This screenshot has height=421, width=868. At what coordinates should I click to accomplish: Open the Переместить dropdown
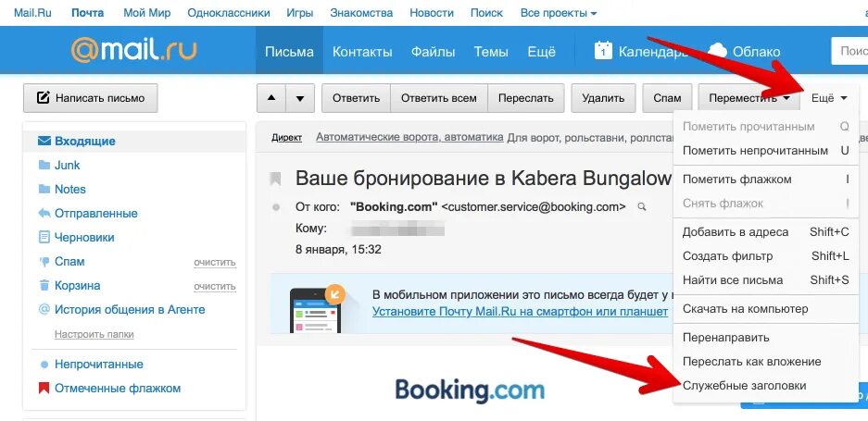click(749, 98)
